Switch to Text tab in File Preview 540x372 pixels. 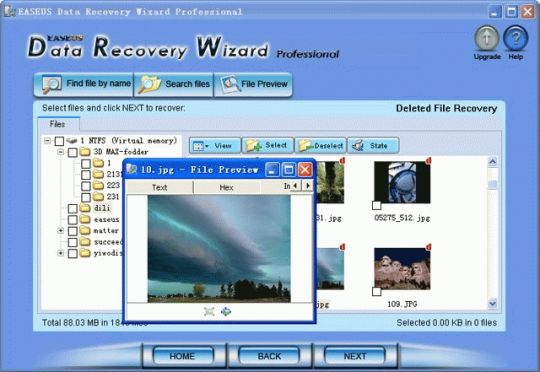[159, 187]
